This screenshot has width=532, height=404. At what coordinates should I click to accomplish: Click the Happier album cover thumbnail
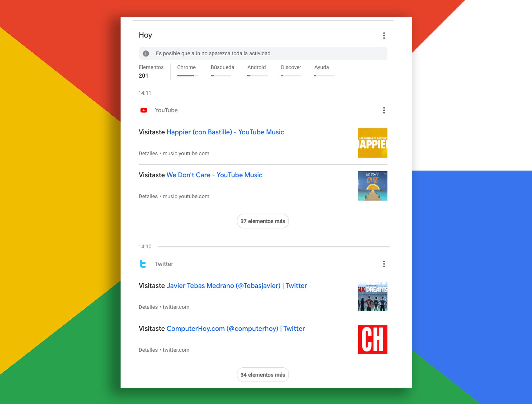pos(373,143)
